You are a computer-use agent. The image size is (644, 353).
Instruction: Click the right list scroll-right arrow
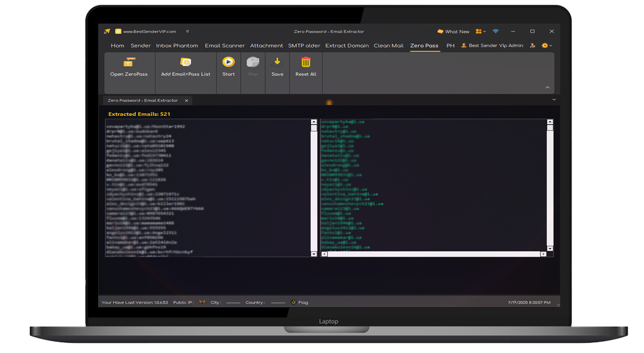tap(544, 254)
